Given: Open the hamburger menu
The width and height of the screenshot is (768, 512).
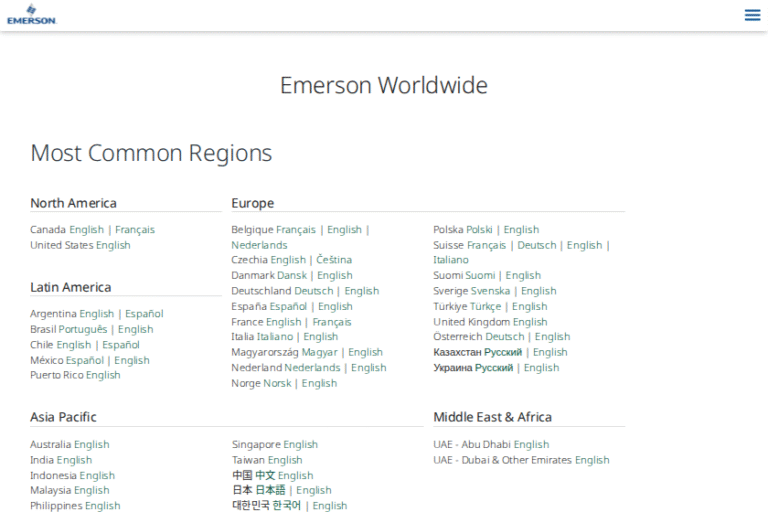Looking at the screenshot, I should coord(752,14).
